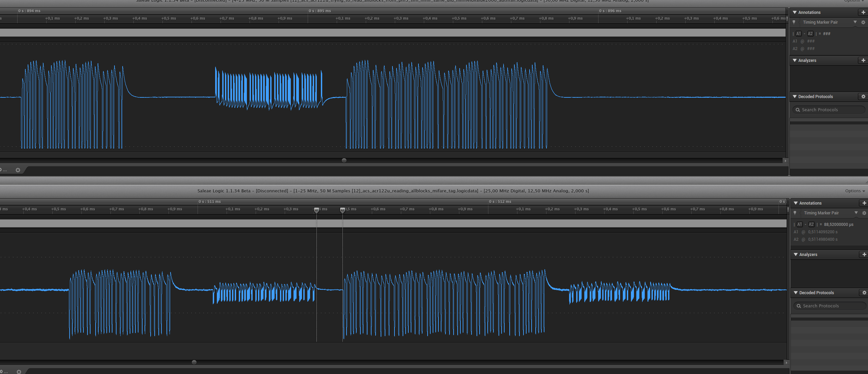The image size is (868, 374).
Task: Click the A2 marker button in top window
Action: [810, 34]
